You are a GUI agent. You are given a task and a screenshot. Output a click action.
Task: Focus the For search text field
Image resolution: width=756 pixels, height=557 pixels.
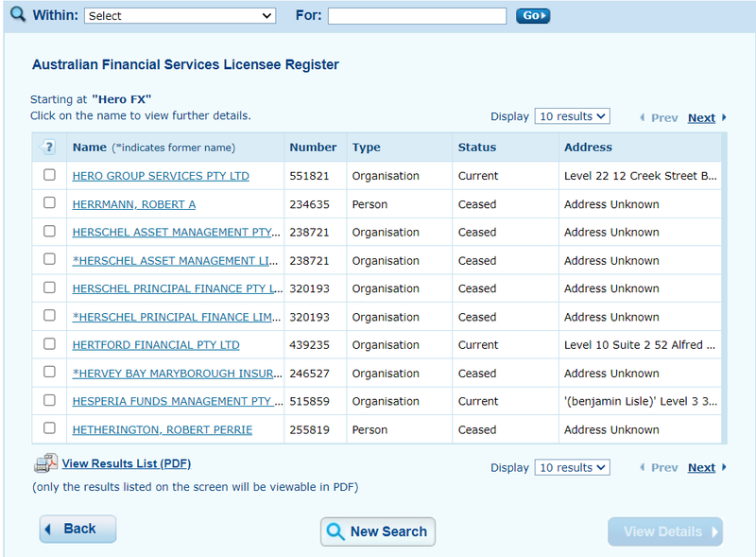417,16
